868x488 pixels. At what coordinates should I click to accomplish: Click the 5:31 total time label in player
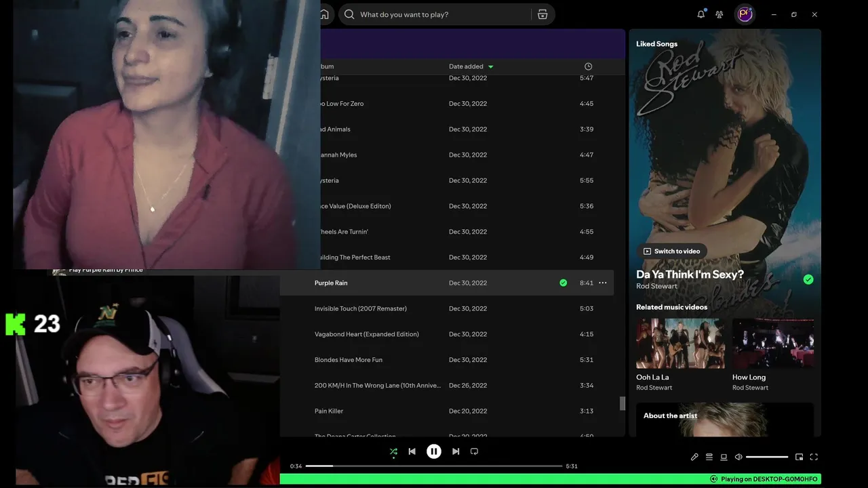pos(572,466)
